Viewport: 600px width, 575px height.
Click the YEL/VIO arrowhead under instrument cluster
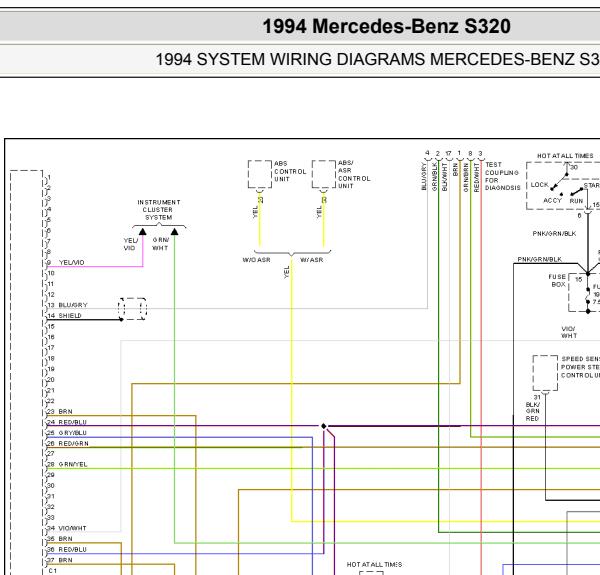[x=142, y=231]
